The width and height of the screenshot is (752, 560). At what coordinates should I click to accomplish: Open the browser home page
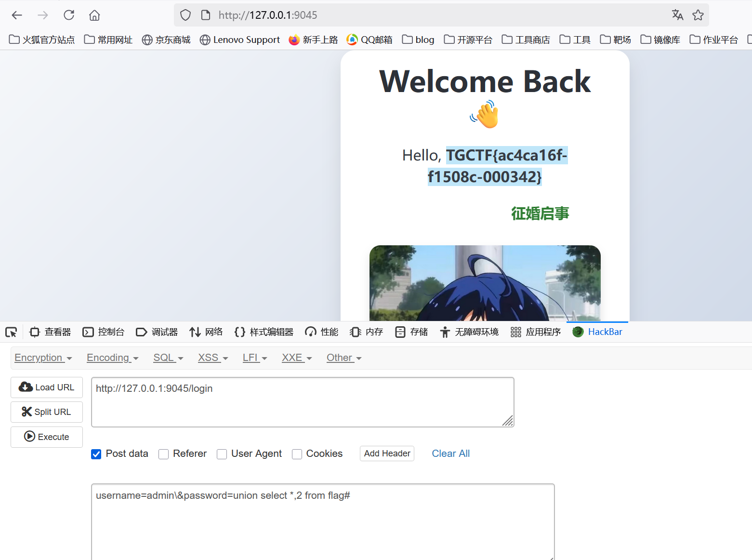point(94,15)
